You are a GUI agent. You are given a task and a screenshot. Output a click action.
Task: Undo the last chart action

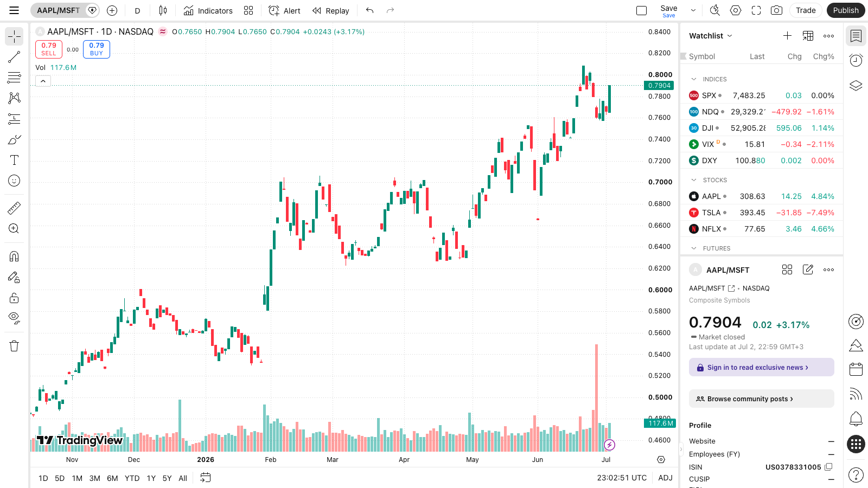click(x=370, y=10)
